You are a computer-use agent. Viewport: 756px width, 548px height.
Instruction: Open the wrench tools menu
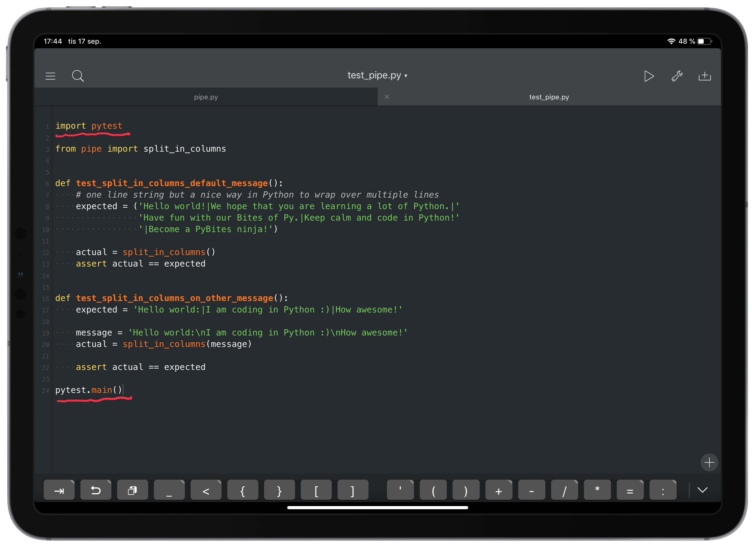tap(677, 76)
